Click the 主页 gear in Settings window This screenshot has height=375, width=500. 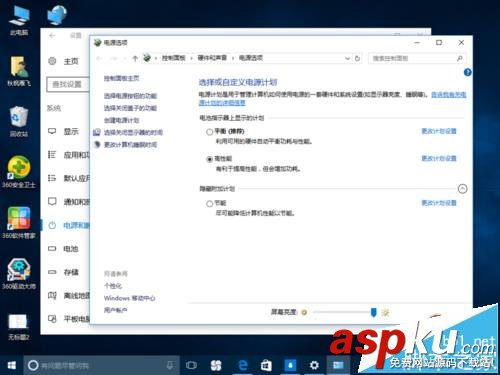(52, 61)
